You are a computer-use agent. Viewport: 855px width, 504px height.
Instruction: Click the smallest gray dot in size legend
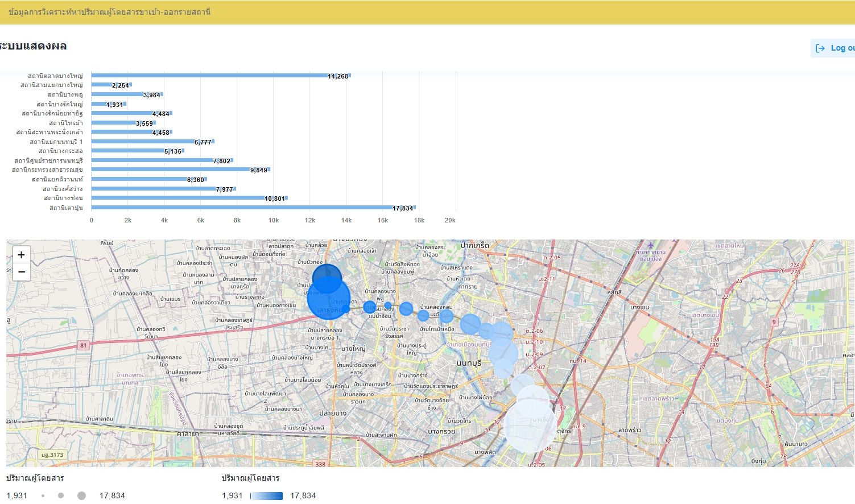pos(43,495)
